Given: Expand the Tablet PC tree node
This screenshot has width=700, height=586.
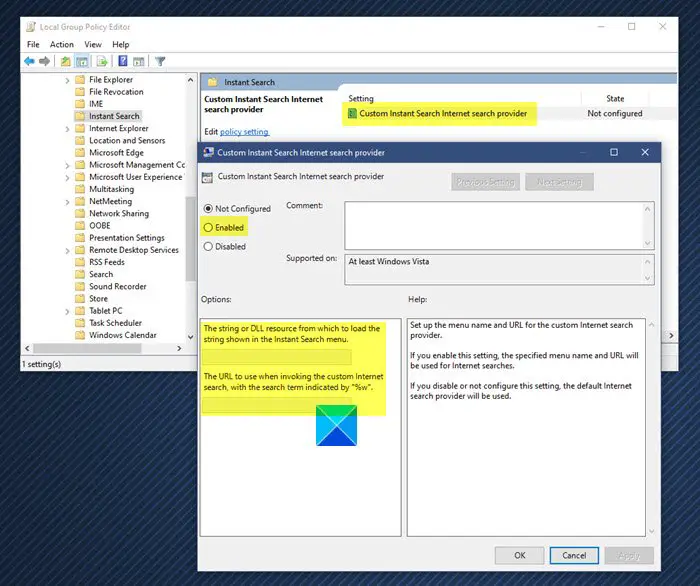Looking at the screenshot, I should (x=67, y=312).
